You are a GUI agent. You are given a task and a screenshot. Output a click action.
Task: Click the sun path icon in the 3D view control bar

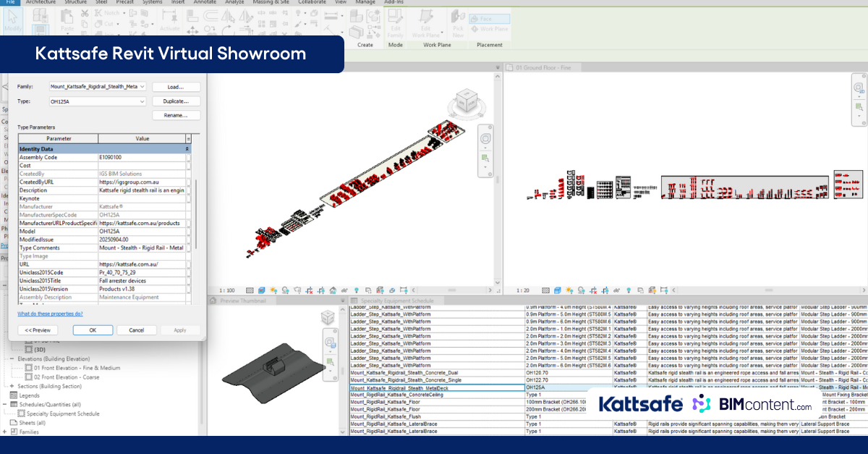(x=274, y=290)
